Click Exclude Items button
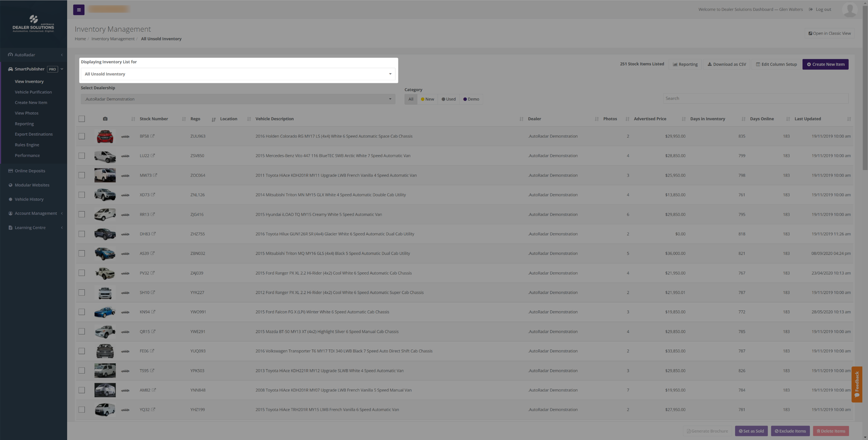This screenshot has height=440, width=868. (x=790, y=431)
